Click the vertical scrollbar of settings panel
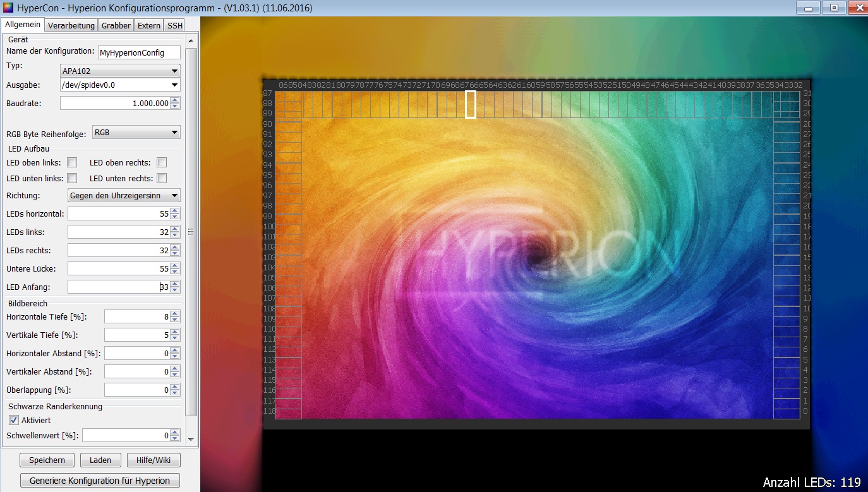Image resolution: width=868 pixels, height=492 pixels. coord(191,232)
